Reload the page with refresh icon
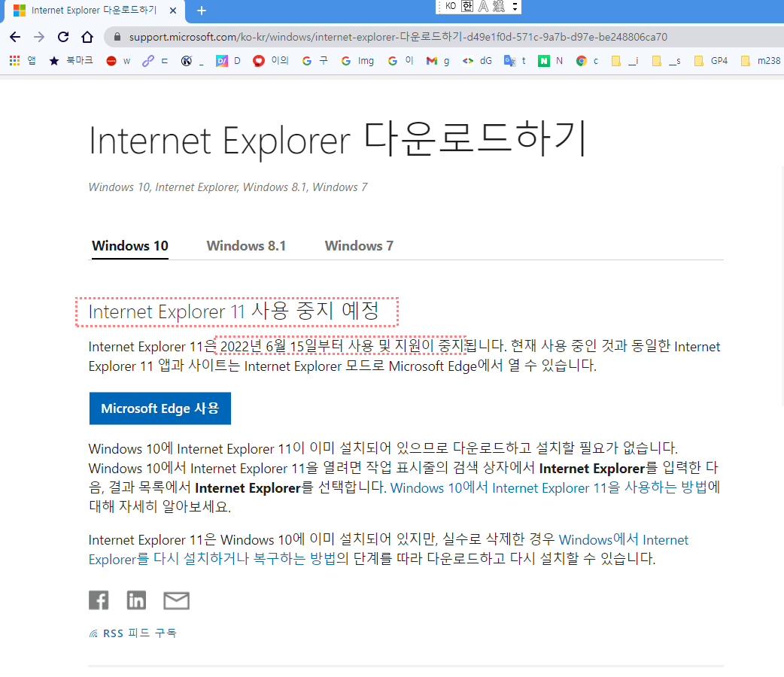This screenshot has width=784, height=677. [63, 37]
